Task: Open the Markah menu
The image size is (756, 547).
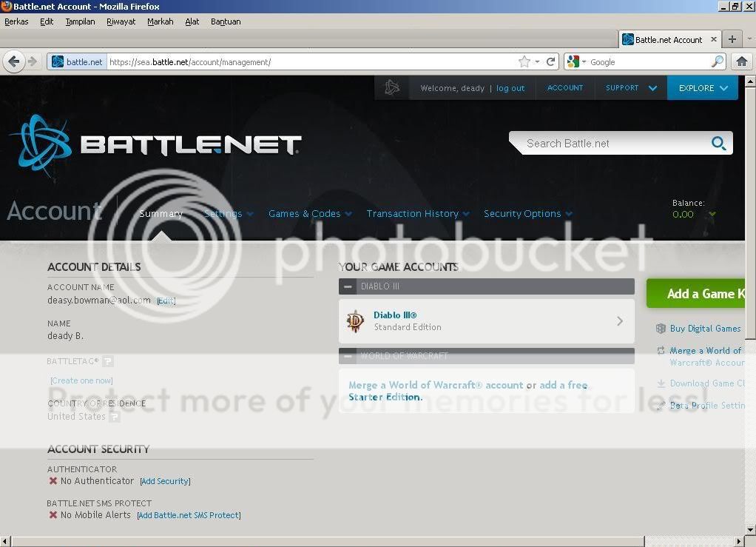Action: 160,21
